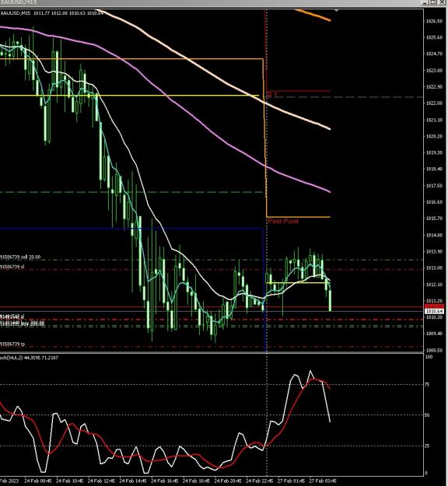Select the 91506739 tp take profit label
Viewport: 448px width, 486px height.
(12, 344)
